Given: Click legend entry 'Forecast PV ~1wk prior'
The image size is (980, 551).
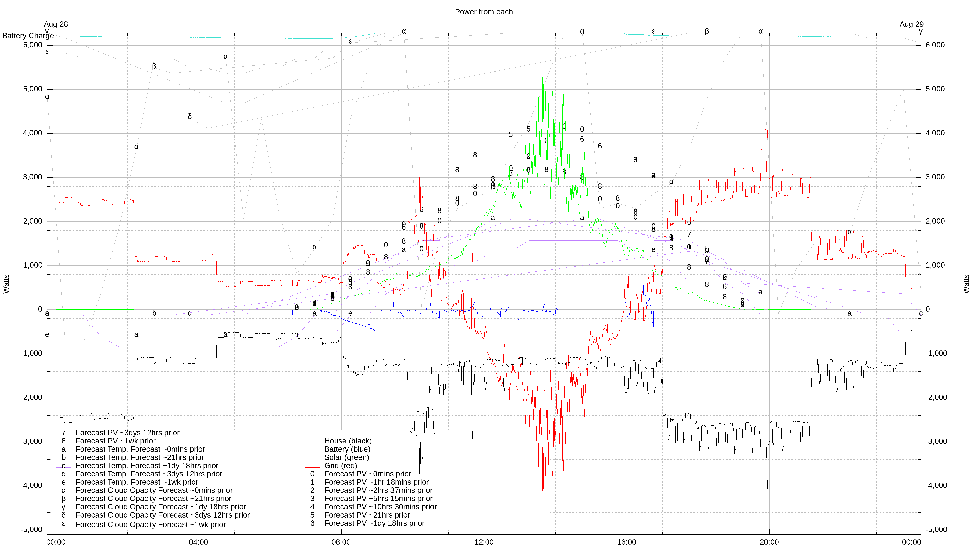Looking at the screenshot, I should point(116,441).
